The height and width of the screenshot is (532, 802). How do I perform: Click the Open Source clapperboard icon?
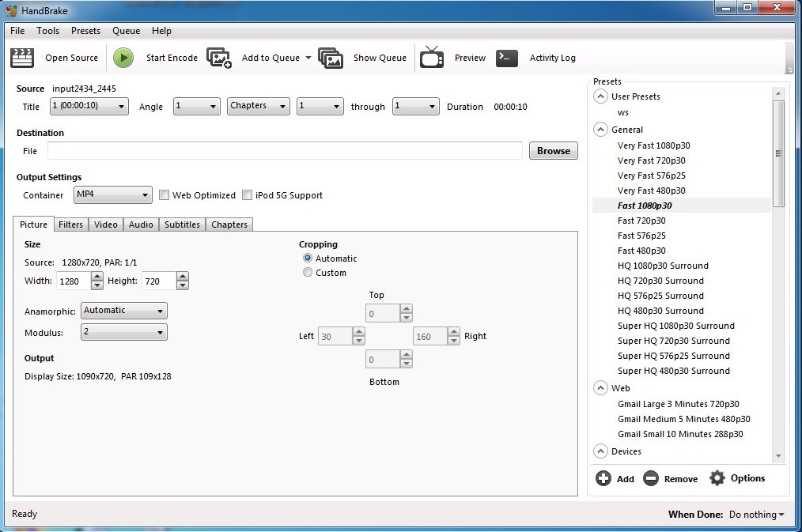click(x=22, y=58)
